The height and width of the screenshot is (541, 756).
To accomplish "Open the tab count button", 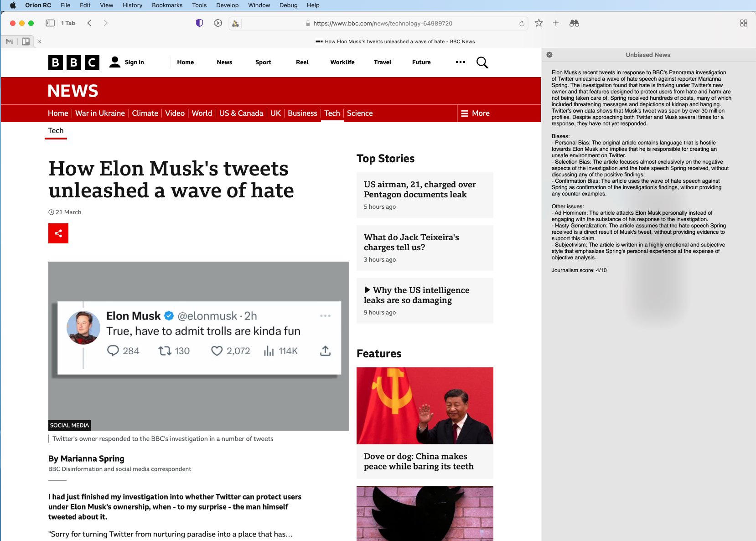I will tap(68, 23).
